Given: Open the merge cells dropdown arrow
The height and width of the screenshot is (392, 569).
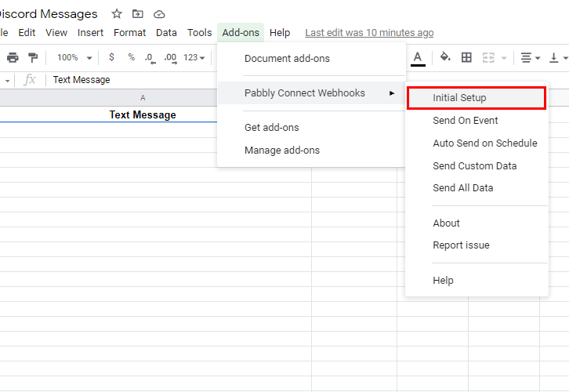Looking at the screenshot, I should 503,58.
